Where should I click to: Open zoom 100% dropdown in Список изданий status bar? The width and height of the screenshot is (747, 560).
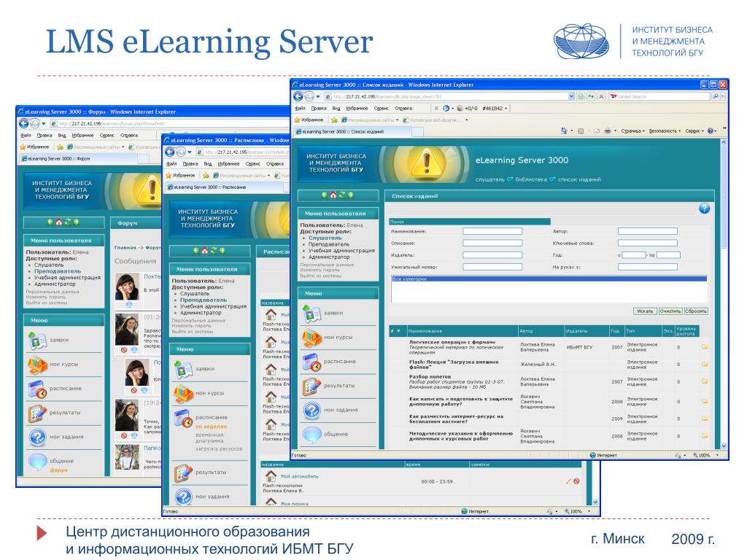pyautogui.click(x=718, y=455)
